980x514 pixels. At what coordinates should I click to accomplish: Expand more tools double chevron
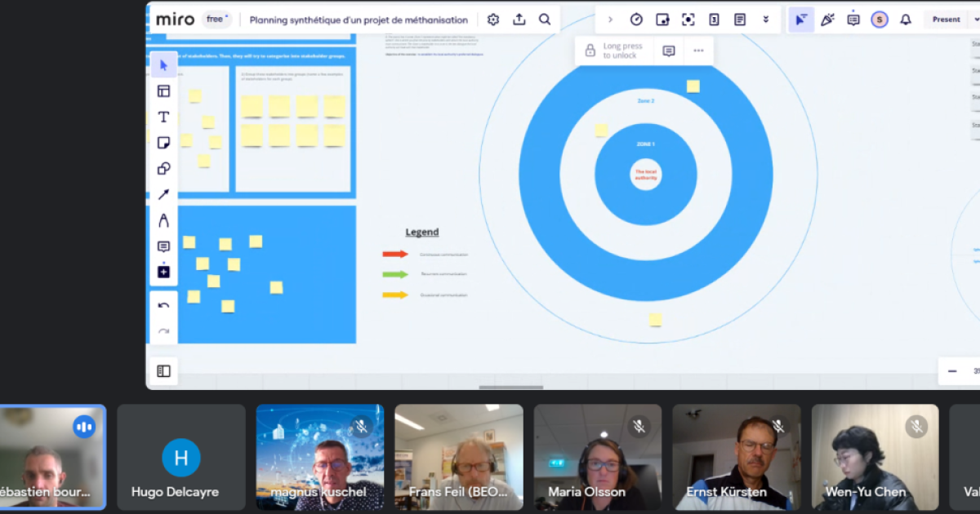tap(766, 20)
